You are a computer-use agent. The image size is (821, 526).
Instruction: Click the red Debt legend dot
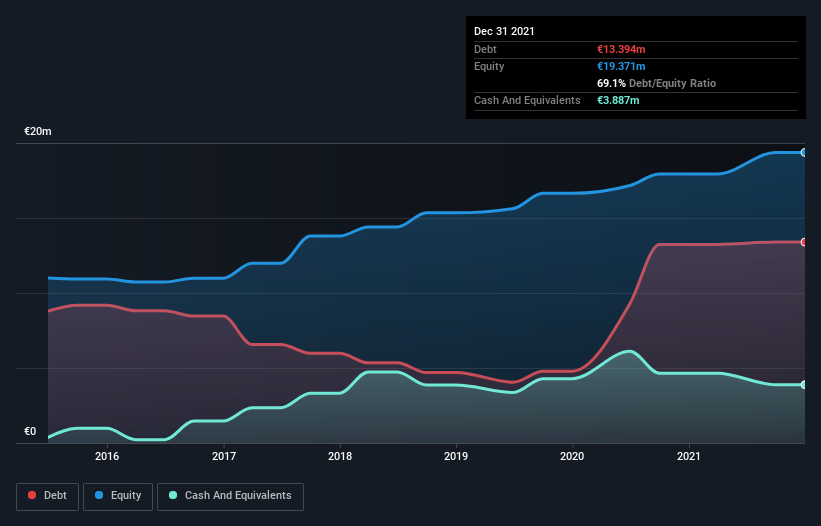click(32, 495)
